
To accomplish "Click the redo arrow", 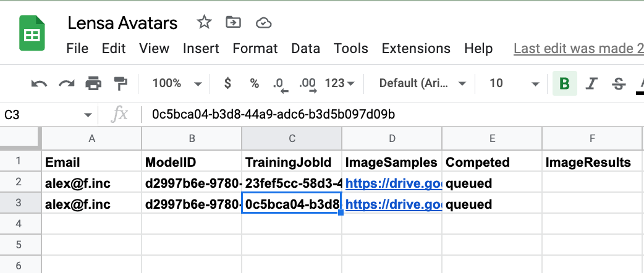I will tap(66, 83).
